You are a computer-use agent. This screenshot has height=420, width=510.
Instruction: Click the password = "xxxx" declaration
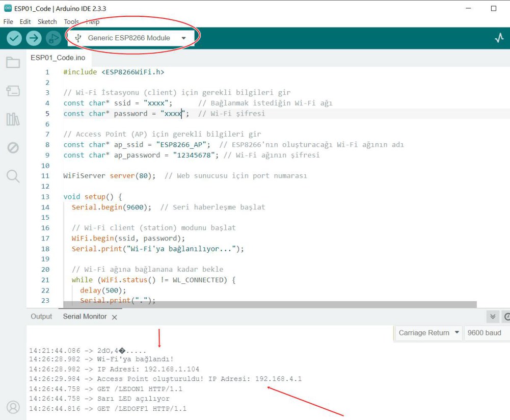coord(126,114)
